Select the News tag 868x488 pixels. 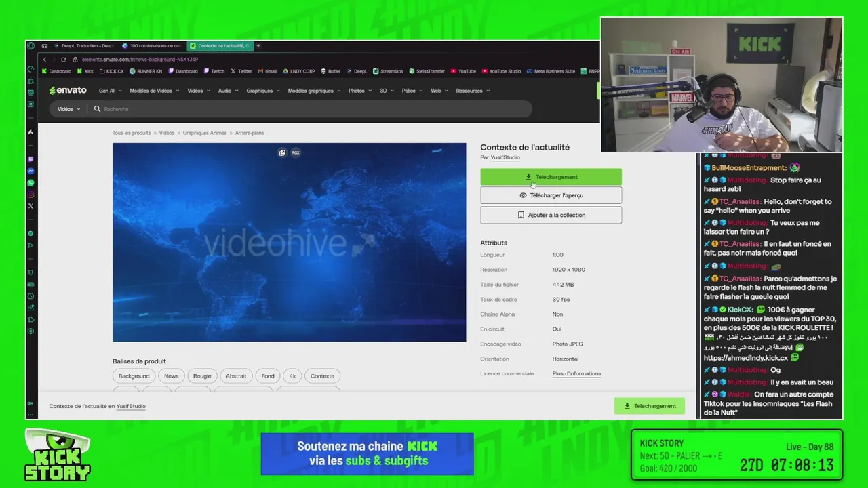coord(172,376)
